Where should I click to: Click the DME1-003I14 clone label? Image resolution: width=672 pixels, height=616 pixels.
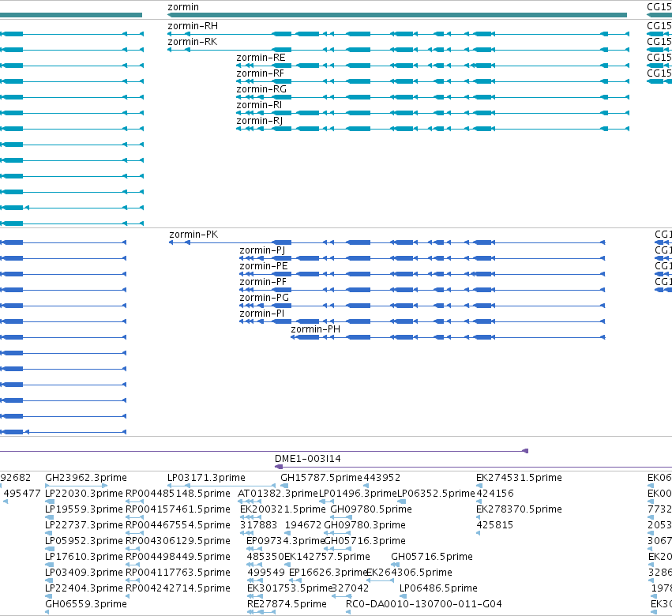(x=308, y=459)
